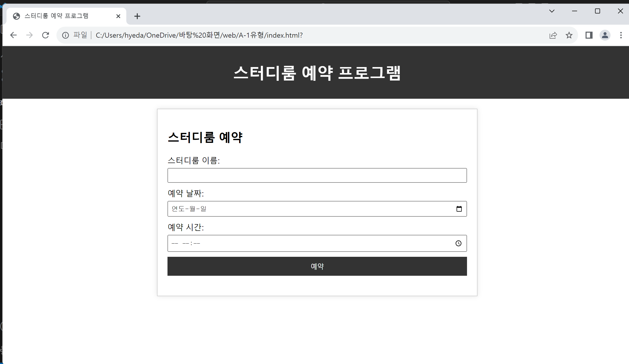Share this page via share icon
The height and width of the screenshot is (364, 629).
click(553, 35)
